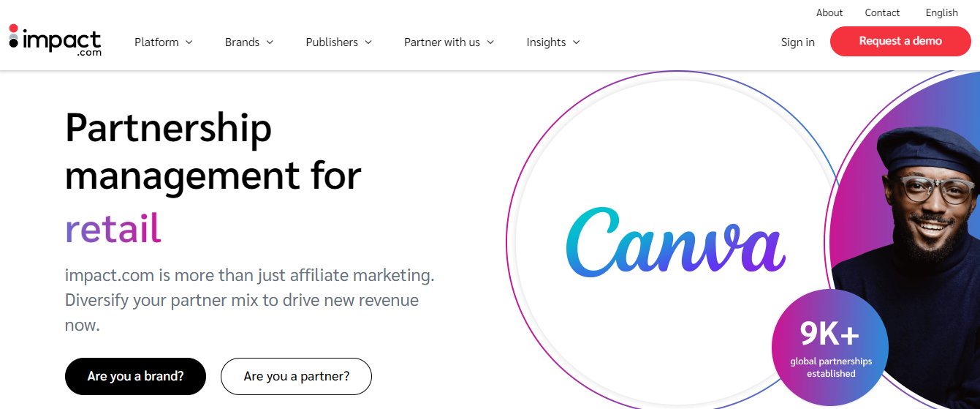Open the Contact link

coord(882,12)
